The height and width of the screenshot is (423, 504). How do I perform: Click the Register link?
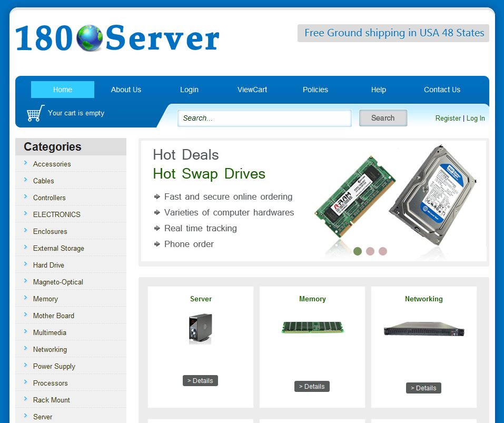coord(448,119)
